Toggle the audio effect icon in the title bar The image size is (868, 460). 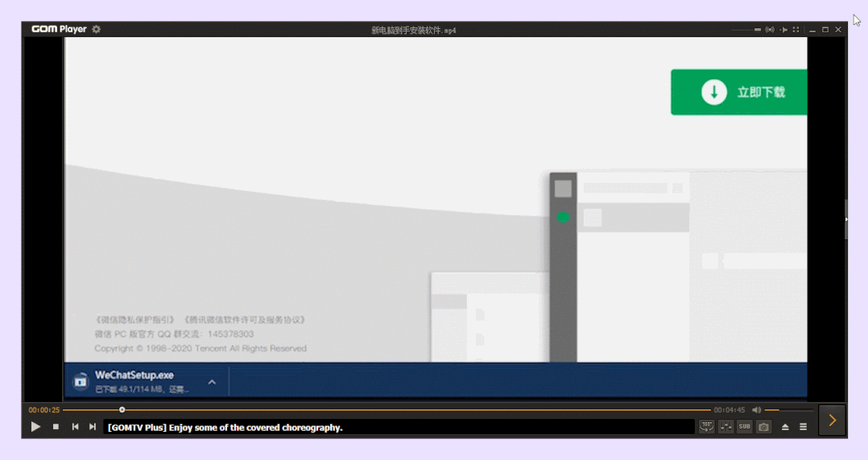tap(770, 30)
